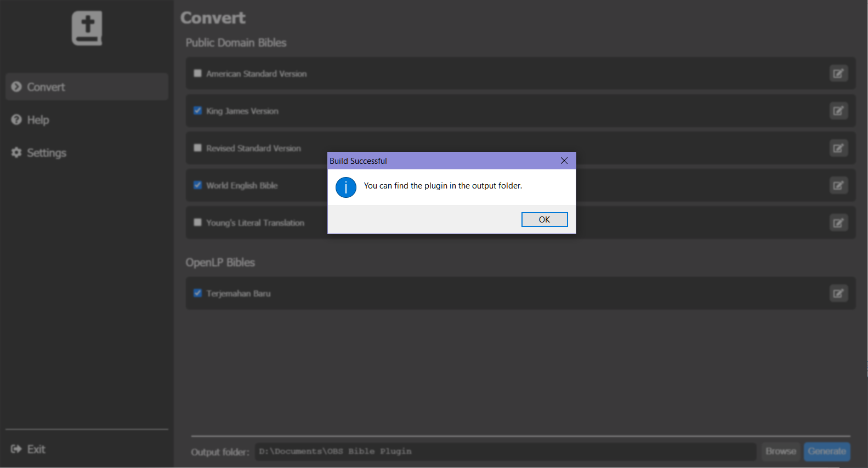Viewport: 868px width, 468px height.
Task: Edit the Young's Literal Translation entry
Action: 838,222
